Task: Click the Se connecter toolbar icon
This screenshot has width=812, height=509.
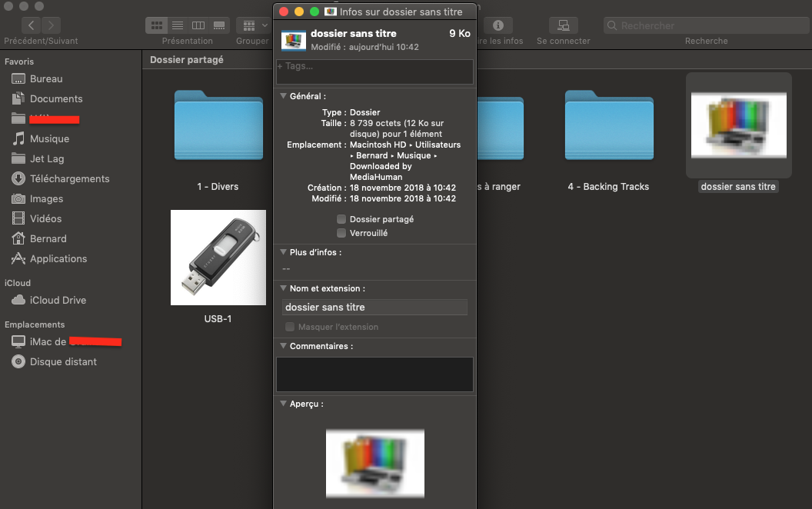Action: [x=564, y=25]
